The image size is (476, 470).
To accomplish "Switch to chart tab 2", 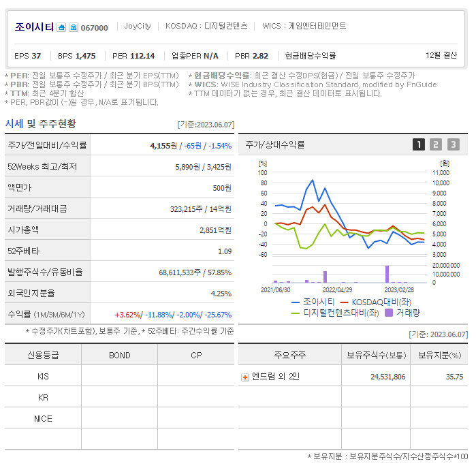I will click(436, 144).
